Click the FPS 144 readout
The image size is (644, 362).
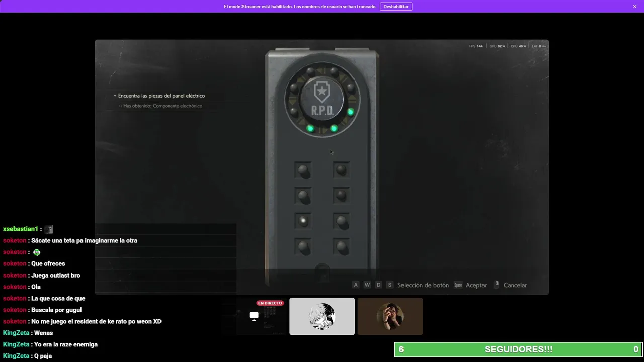pos(476,46)
